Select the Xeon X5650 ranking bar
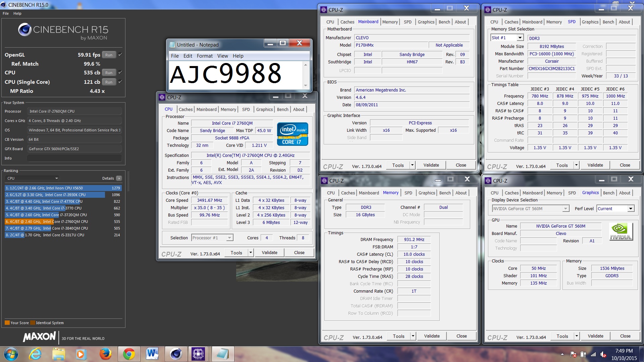 [x=63, y=188]
